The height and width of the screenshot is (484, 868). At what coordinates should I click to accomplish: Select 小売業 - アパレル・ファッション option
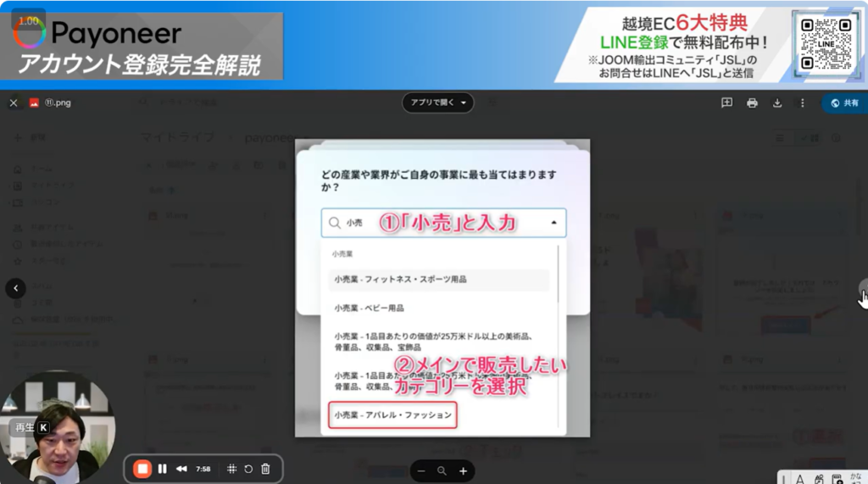[x=392, y=415]
